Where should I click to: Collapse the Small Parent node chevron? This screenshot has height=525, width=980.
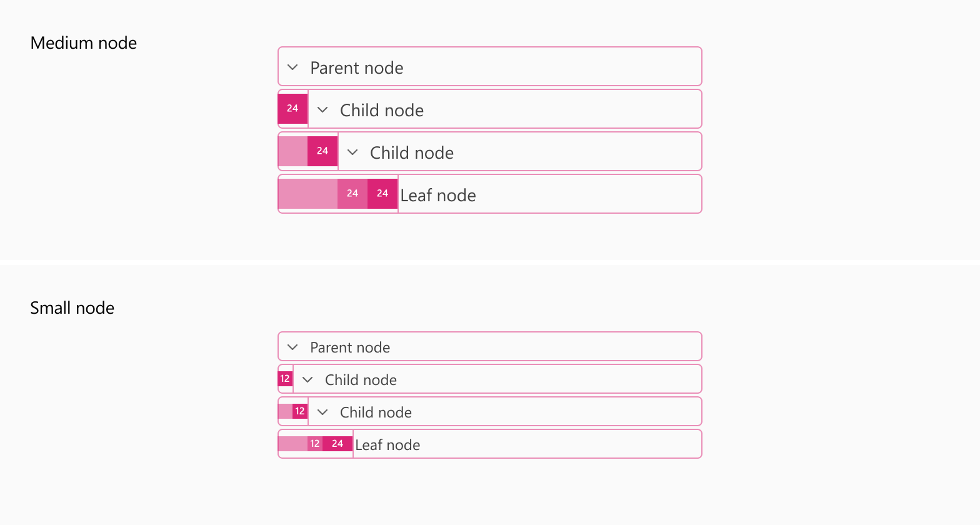tap(292, 347)
